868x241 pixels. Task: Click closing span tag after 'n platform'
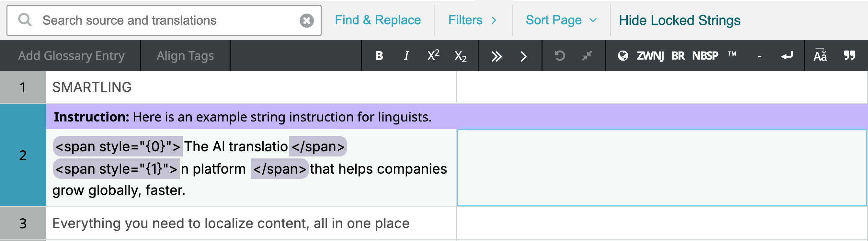[280, 168]
